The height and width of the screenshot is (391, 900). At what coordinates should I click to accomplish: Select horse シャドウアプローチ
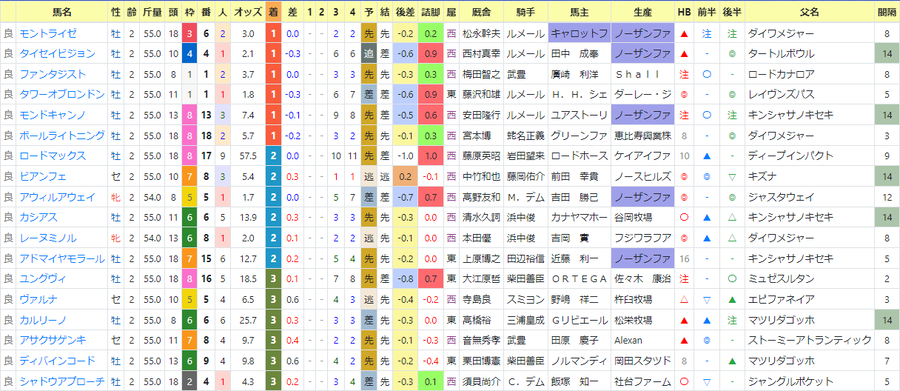point(61,381)
